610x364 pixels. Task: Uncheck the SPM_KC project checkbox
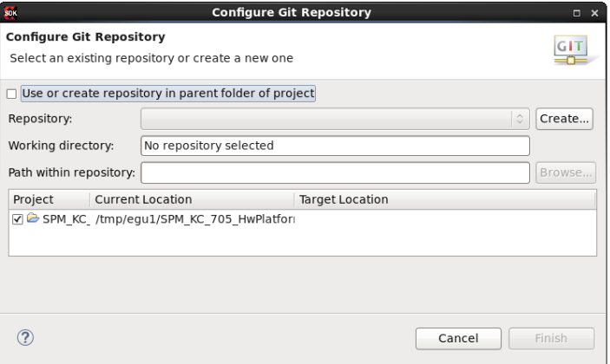point(17,219)
